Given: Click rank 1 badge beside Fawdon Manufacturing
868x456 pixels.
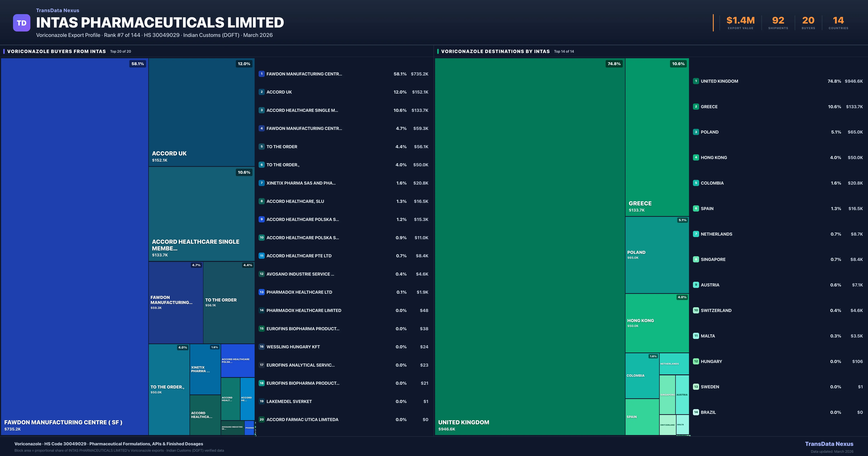Looking at the screenshot, I should [x=261, y=74].
